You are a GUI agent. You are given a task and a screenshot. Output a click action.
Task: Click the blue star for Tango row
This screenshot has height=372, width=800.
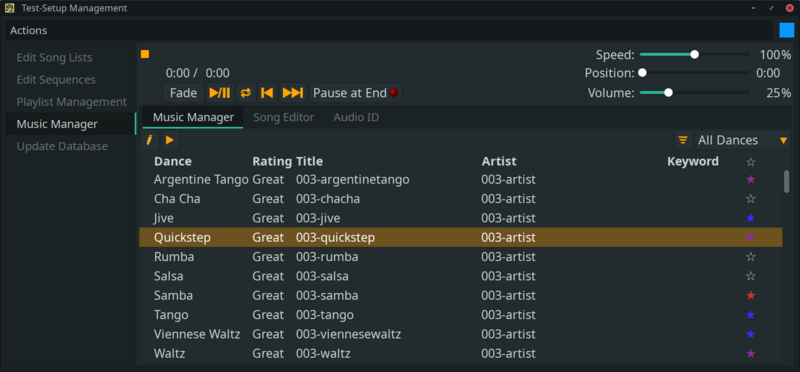pos(751,315)
